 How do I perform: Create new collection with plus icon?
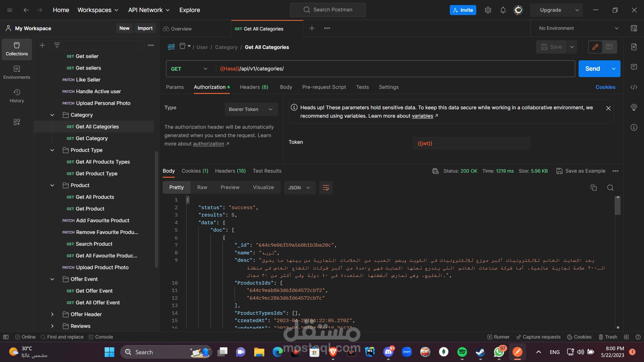point(42,45)
